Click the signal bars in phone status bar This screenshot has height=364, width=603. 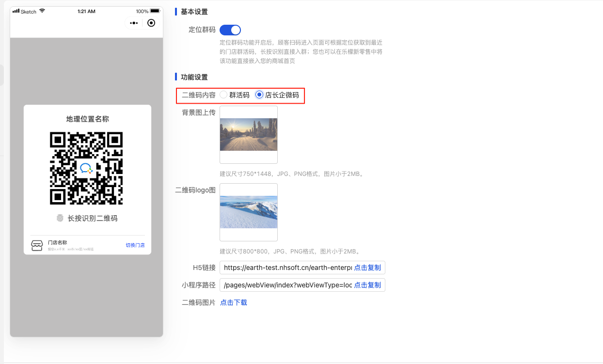pos(16,11)
